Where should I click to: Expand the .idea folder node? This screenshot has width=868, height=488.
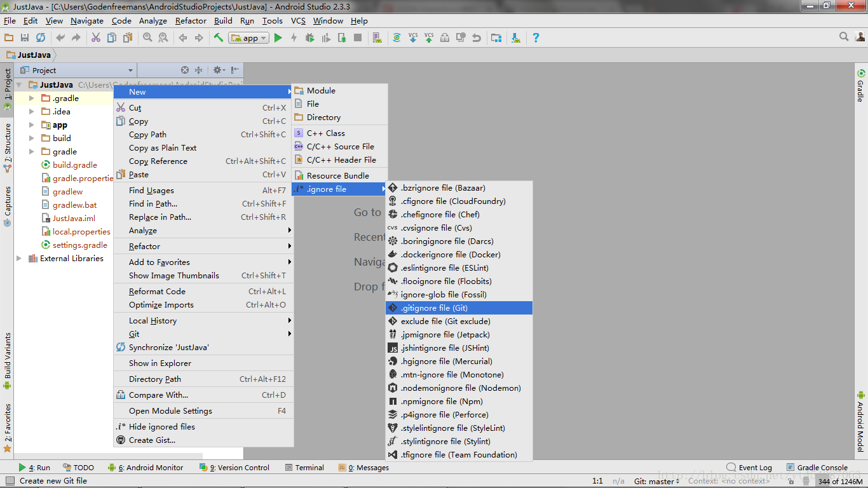click(x=32, y=111)
